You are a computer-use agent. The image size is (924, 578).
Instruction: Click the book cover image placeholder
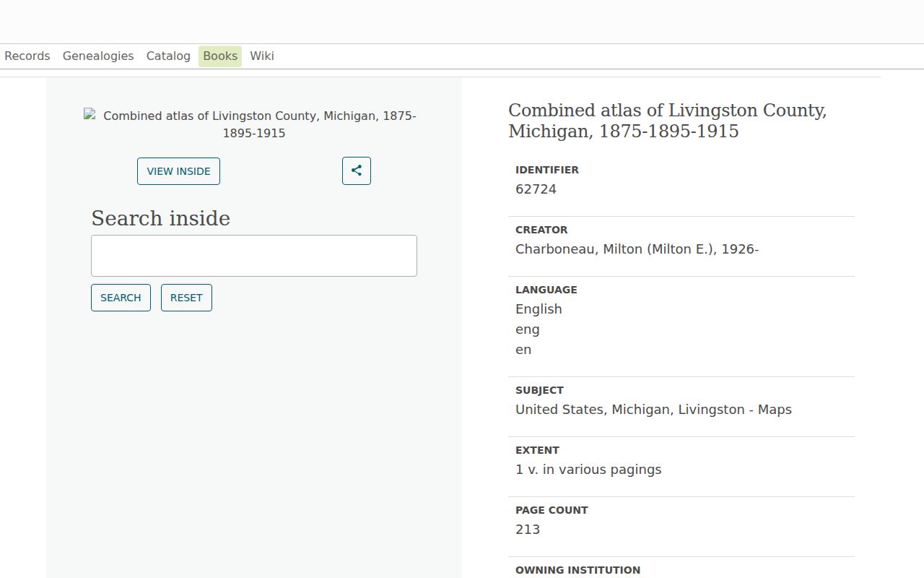[254, 124]
